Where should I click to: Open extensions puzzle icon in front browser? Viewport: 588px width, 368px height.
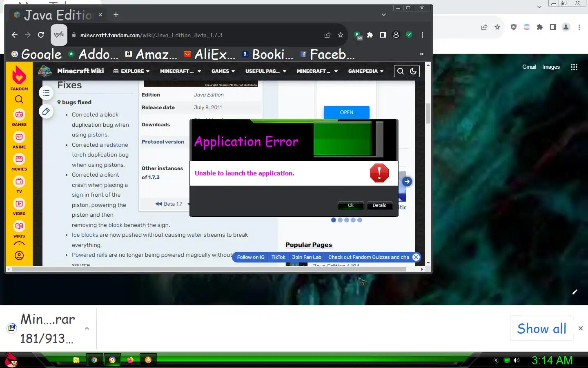(370, 35)
